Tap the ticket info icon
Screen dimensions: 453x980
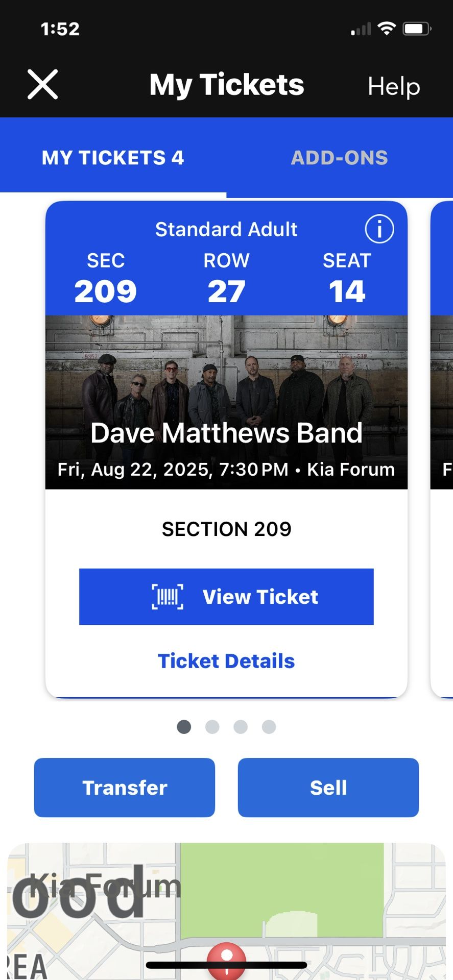pos(379,229)
